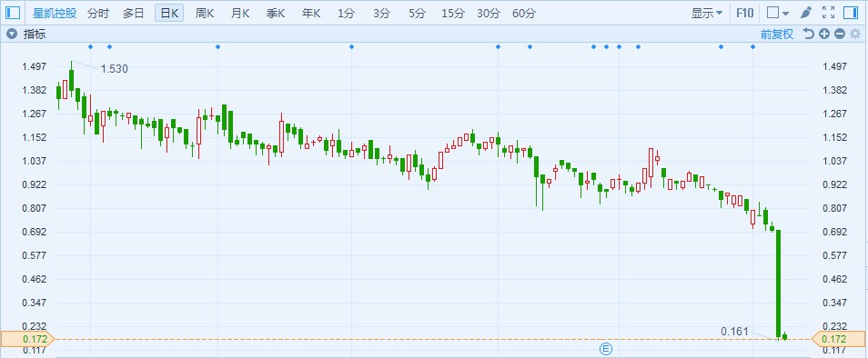Click 0.807 on the right price axis

click(835, 209)
